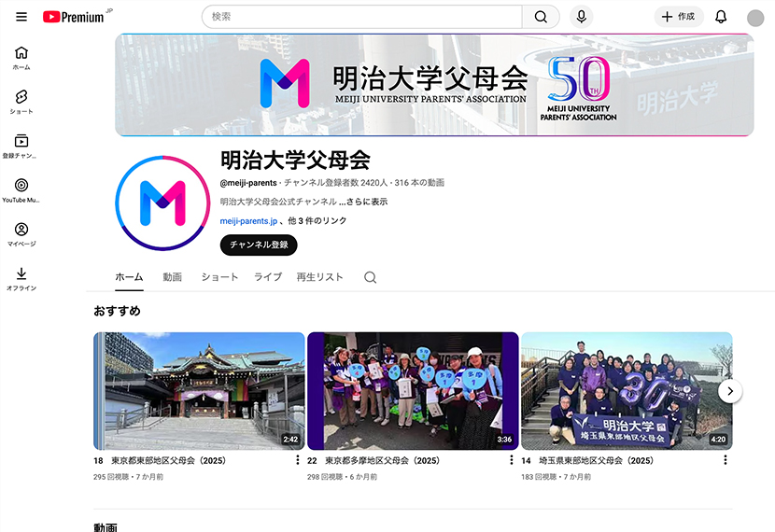
Task: Open Shorts from the sidebar
Action: 21,102
